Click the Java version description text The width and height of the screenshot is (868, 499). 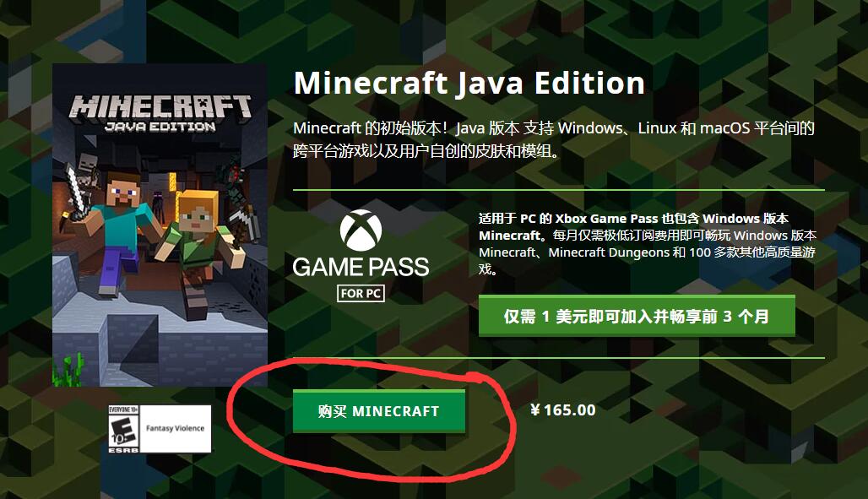554,139
